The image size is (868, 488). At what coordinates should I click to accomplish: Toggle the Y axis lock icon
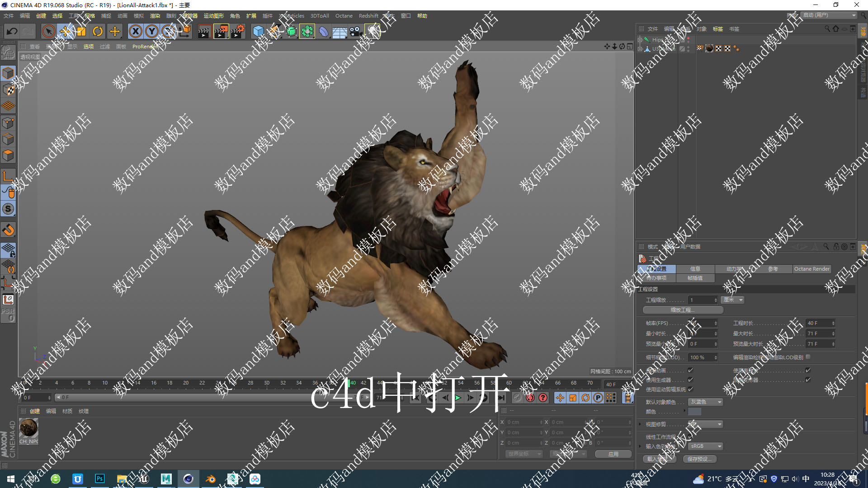pos(152,31)
